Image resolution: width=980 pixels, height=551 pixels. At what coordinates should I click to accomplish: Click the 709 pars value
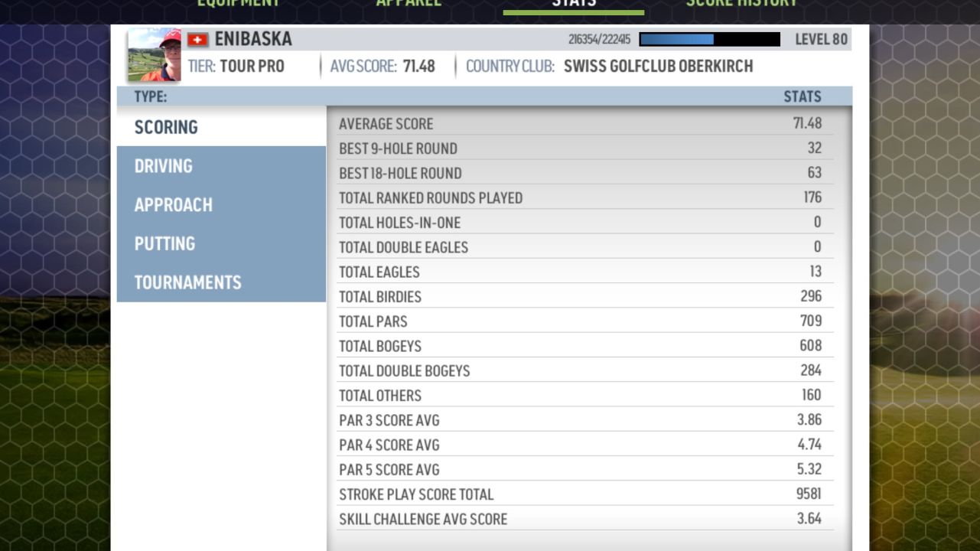811,321
